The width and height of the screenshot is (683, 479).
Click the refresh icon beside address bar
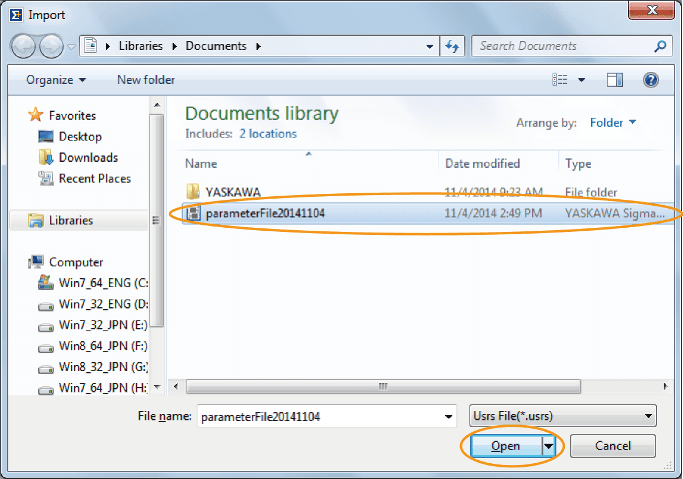click(x=453, y=46)
